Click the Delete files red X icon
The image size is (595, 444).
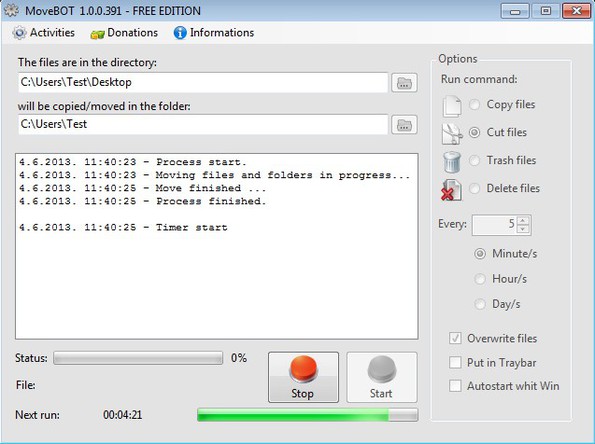(451, 190)
